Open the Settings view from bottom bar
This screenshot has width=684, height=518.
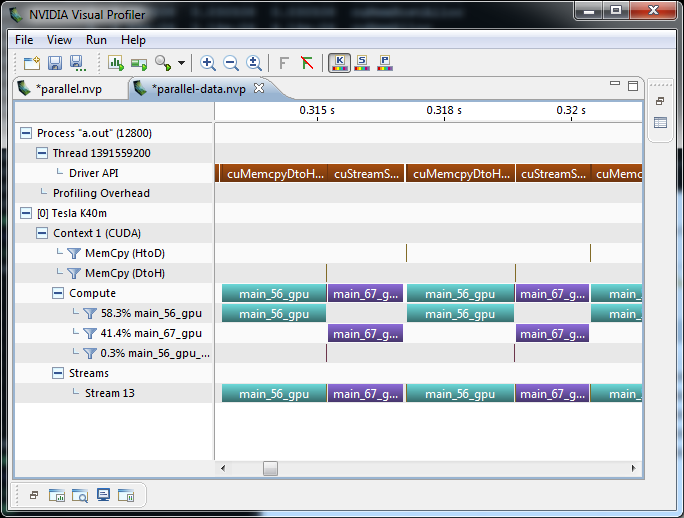tap(126, 495)
